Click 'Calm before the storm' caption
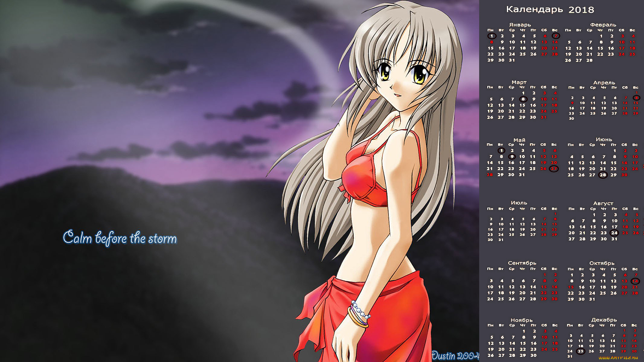The image size is (644, 362). click(x=120, y=238)
